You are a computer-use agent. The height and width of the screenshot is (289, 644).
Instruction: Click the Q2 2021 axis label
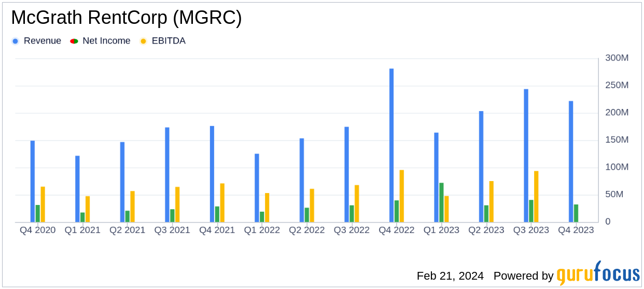(x=128, y=230)
